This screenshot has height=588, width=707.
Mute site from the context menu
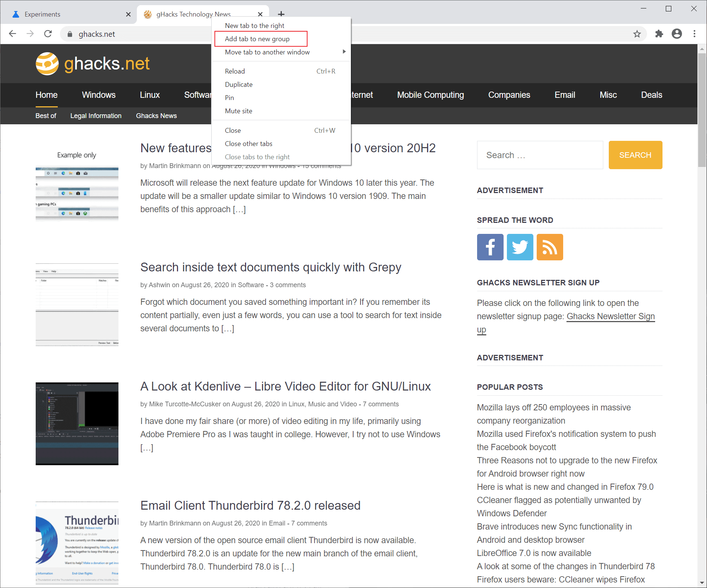click(238, 111)
